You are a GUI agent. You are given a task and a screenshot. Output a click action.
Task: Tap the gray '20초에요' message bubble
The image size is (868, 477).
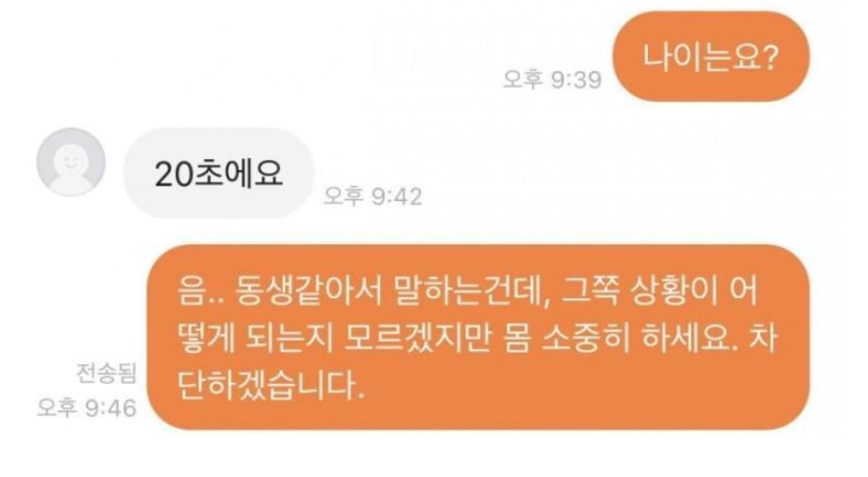219,173
